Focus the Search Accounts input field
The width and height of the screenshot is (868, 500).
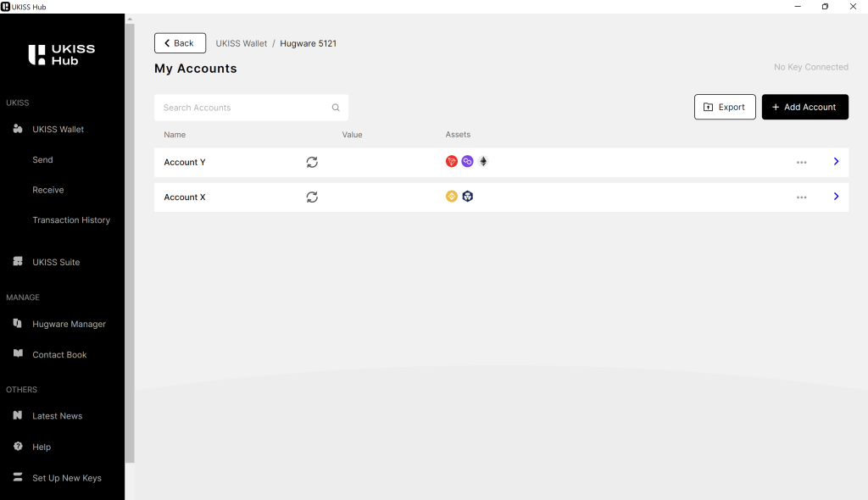pyautogui.click(x=251, y=108)
